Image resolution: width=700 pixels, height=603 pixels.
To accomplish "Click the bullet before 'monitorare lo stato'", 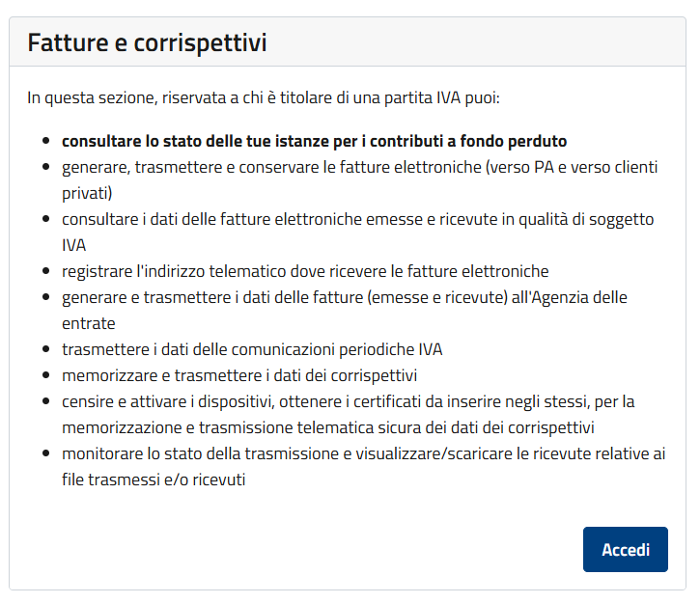I will coord(46,454).
